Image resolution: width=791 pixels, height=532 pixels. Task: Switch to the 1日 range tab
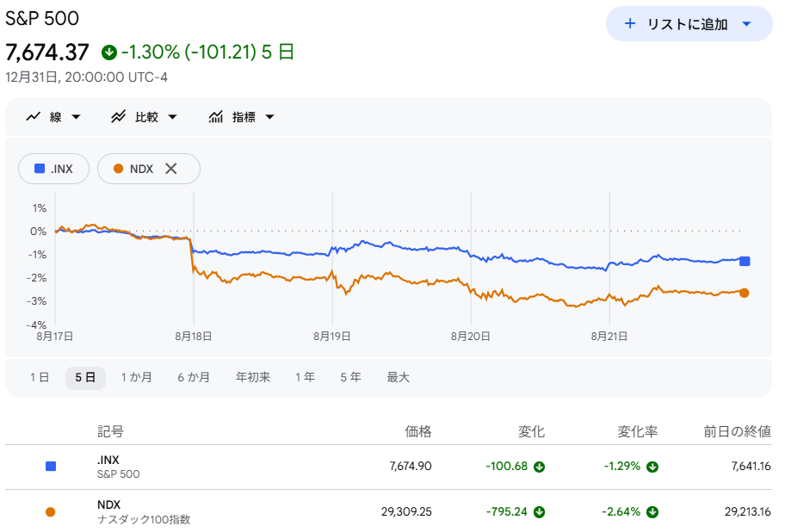(x=40, y=378)
